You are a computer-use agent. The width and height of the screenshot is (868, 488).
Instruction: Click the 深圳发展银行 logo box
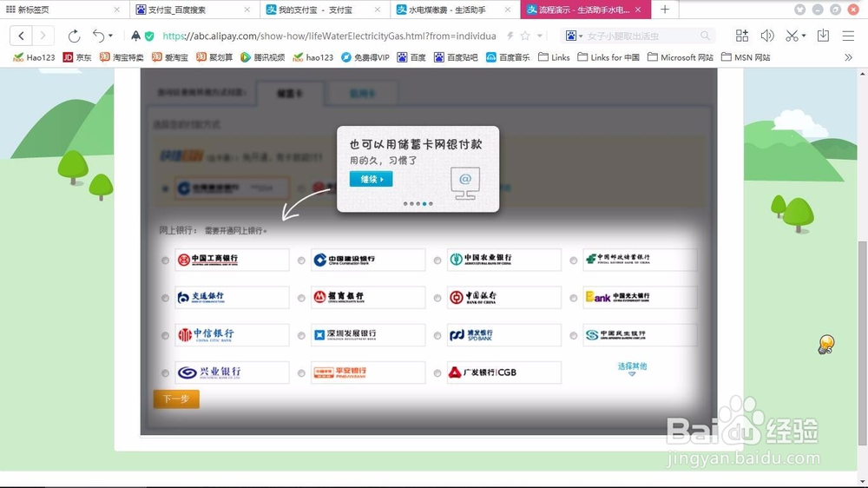tap(368, 335)
